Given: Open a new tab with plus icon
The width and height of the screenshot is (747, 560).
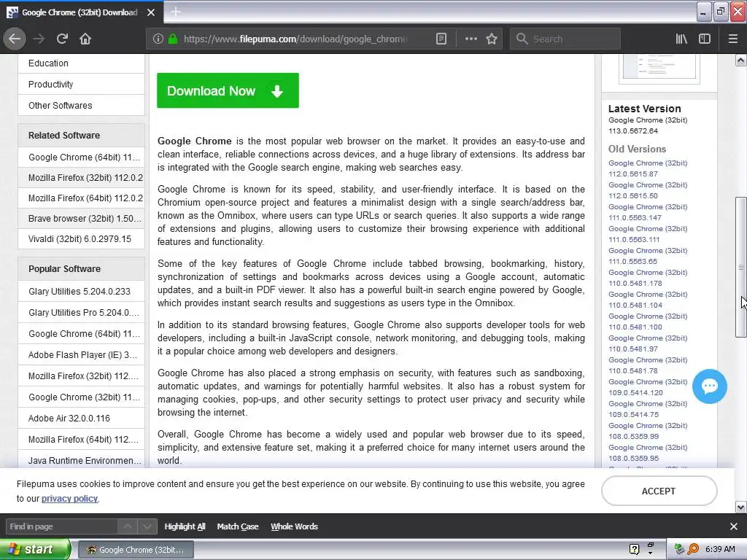Looking at the screenshot, I should coord(176,12).
